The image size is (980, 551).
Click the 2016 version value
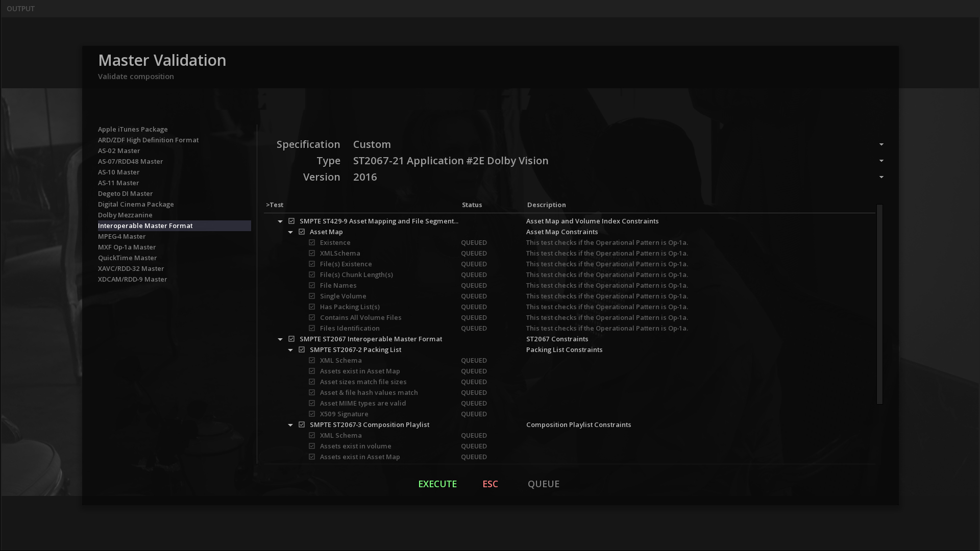click(x=365, y=177)
